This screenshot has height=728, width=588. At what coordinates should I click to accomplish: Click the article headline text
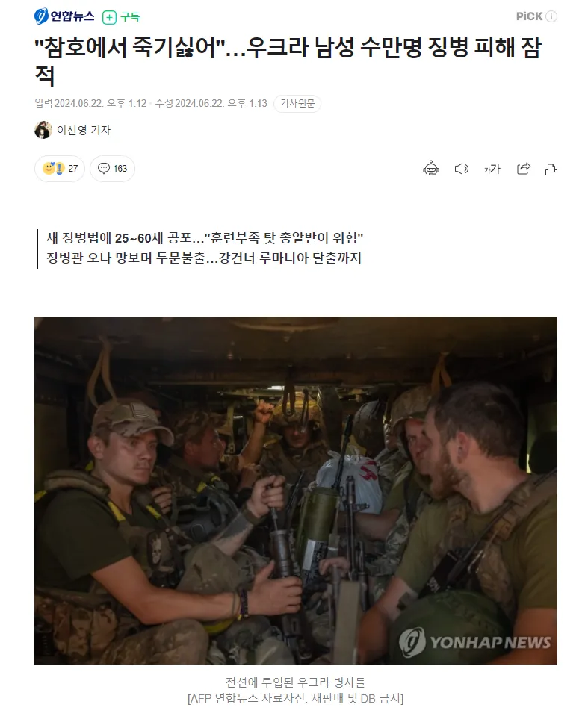pyautogui.click(x=288, y=60)
